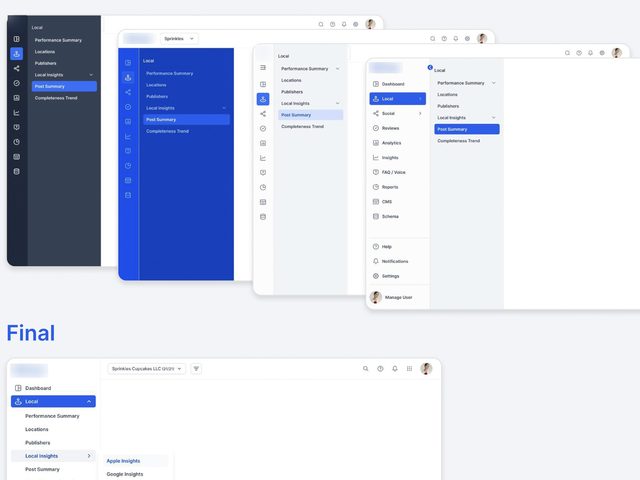The width and height of the screenshot is (640, 480).
Task: Select the highlighted Local icon in the light gray rail
Action: tap(263, 99)
